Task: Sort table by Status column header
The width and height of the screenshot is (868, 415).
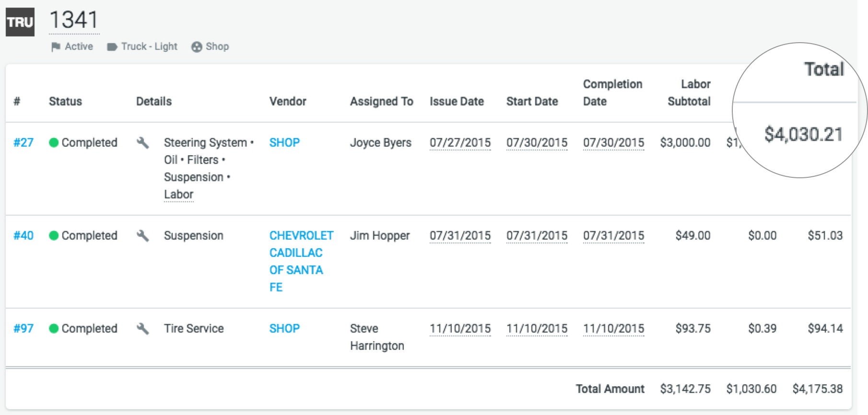Action: coord(65,102)
